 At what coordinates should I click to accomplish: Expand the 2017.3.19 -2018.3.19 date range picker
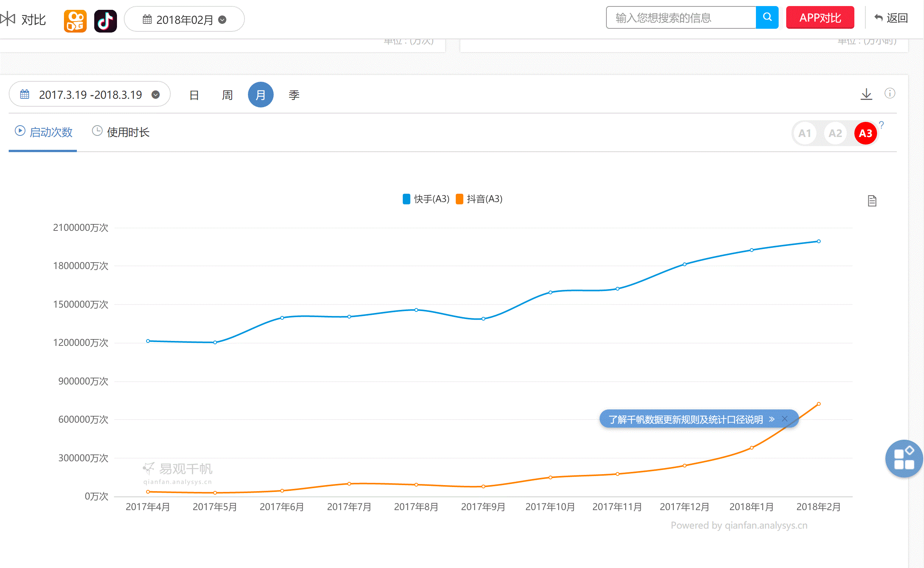(90, 95)
